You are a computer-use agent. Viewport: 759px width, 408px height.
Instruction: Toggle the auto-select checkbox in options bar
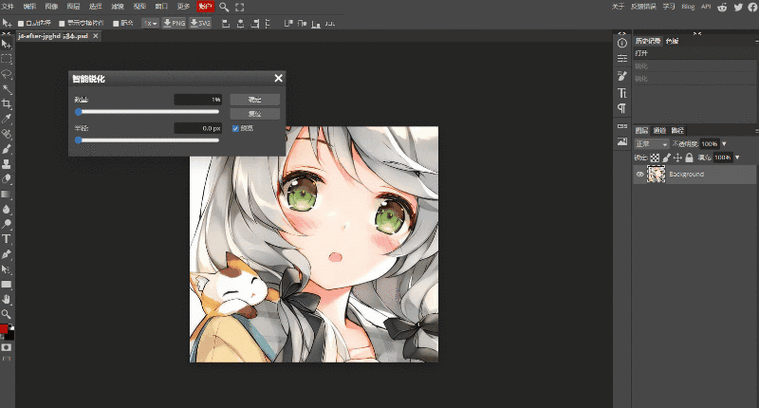pyautogui.click(x=21, y=22)
